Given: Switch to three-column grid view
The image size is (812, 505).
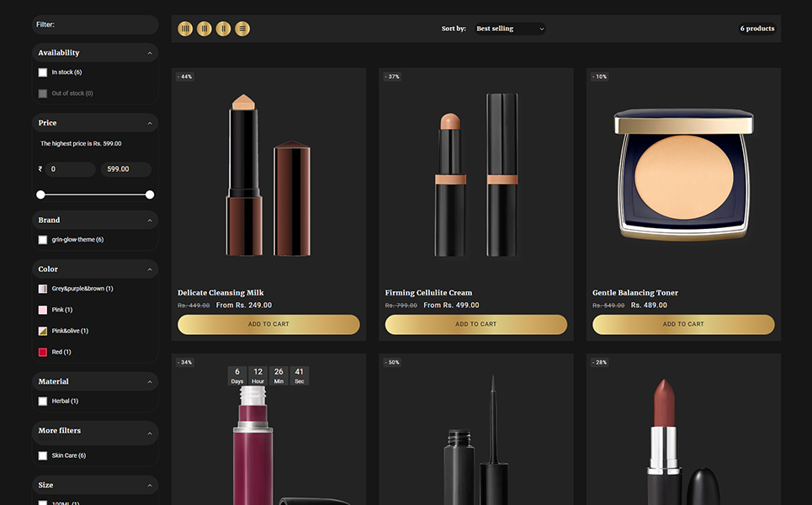Looking at the screenshot, I should (x=204, y=29).
